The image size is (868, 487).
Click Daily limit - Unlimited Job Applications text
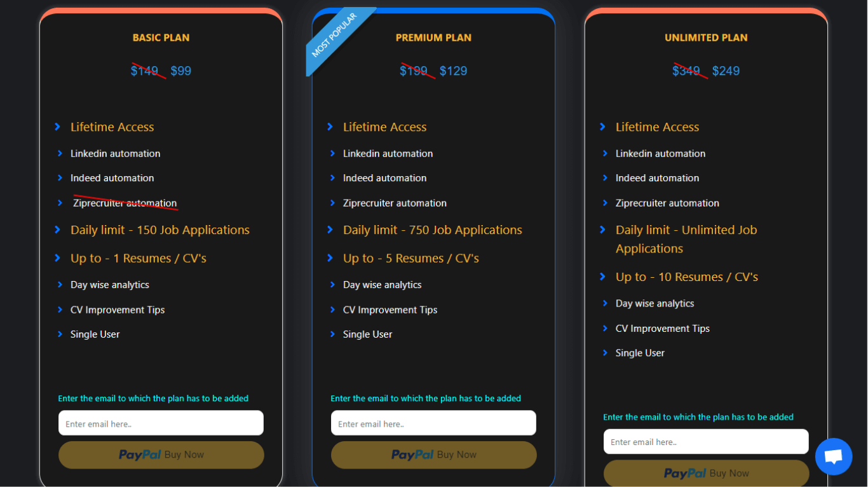click(686, 239)
